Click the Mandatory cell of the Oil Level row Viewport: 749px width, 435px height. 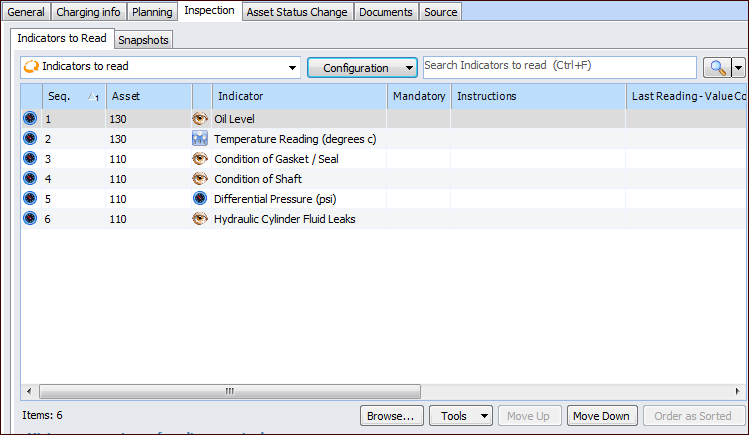tap(419, 119)
